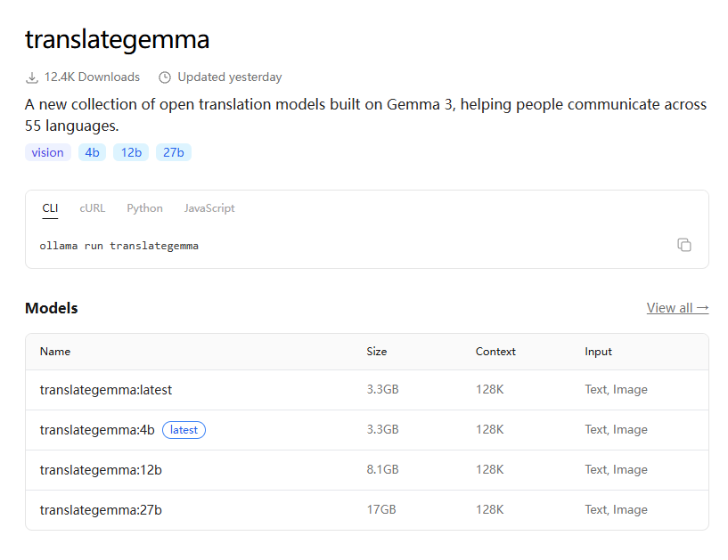Click the vision tag
Viewport: 728px width, 560px height.
[48, 152]
